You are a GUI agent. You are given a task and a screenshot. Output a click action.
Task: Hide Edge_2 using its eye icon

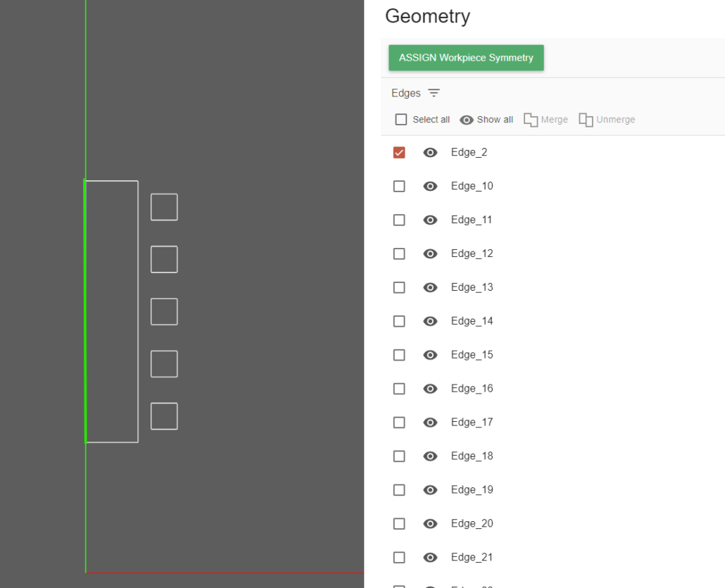click(x=430, y=153)
